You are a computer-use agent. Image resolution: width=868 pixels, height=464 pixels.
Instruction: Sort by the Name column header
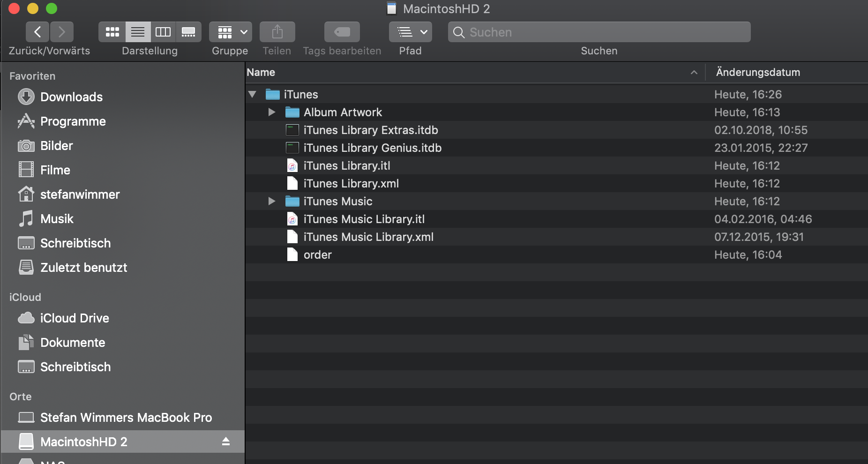click(261, 72)
